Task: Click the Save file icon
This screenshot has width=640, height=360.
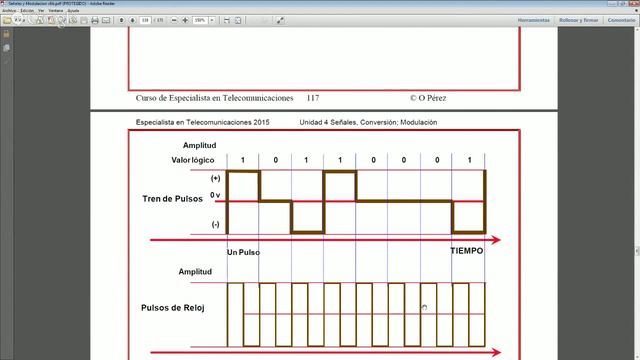Action: click(x=84, y=20)
